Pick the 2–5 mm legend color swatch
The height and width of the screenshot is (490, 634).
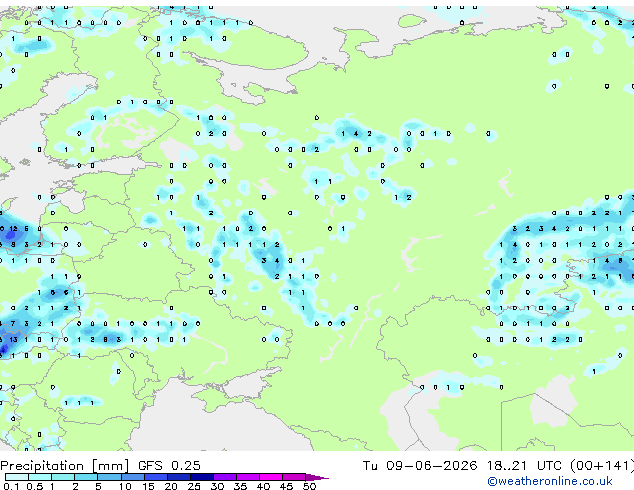(x=86, y=477)
